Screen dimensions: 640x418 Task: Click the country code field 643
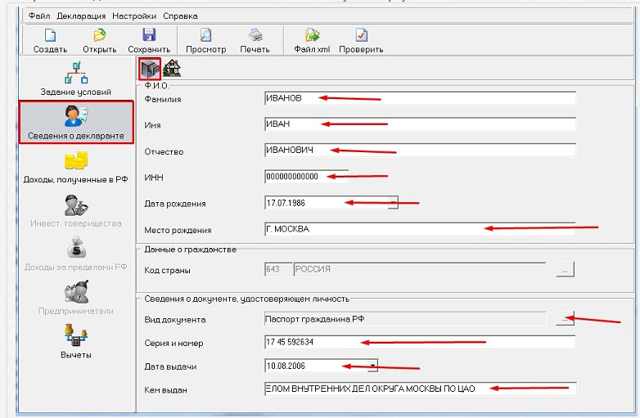[x=278, y=269]
